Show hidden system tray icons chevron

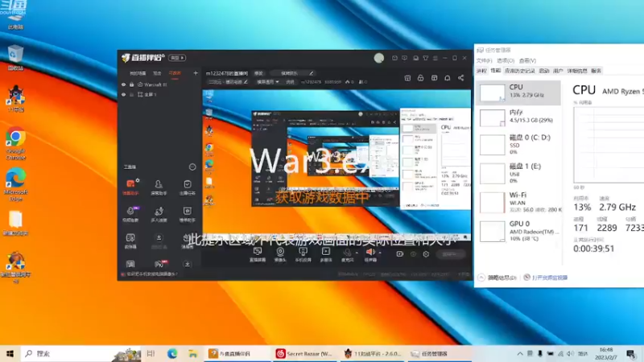(520, 353)
